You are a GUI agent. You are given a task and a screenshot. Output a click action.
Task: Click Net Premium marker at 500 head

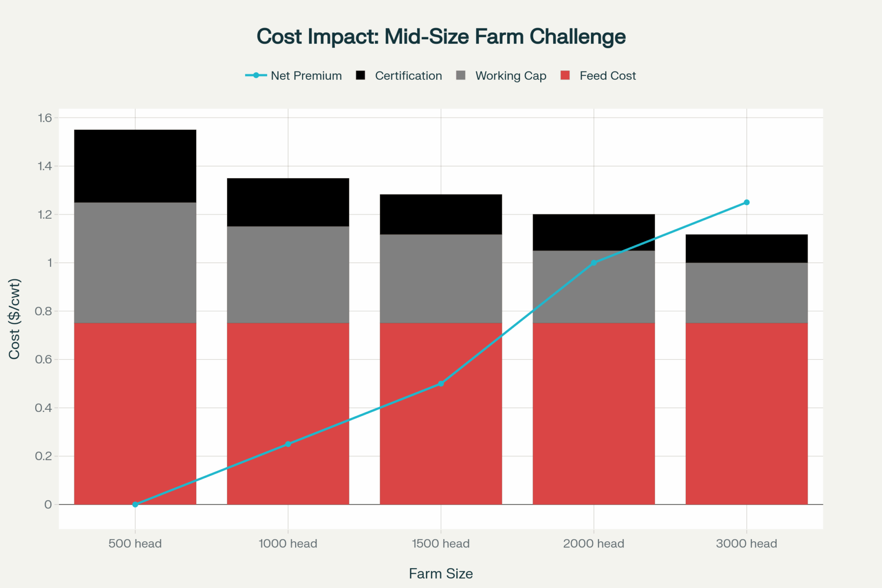point(135,504)
